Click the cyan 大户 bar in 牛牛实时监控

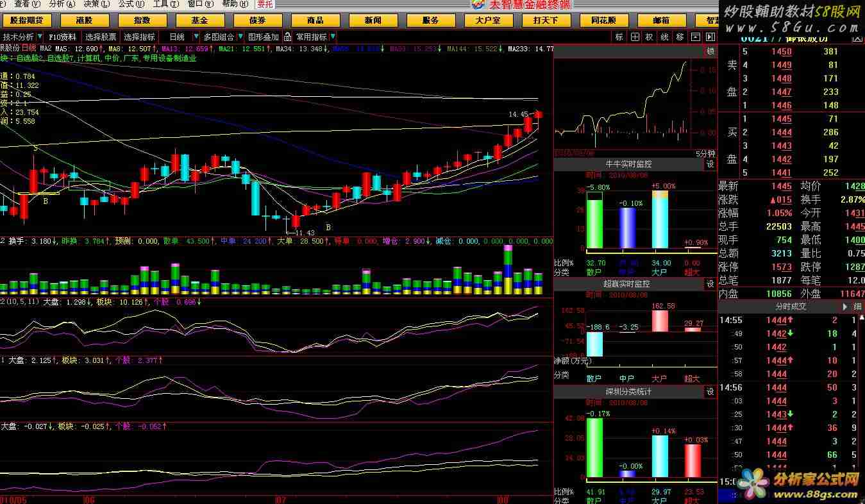coord(660,219)
